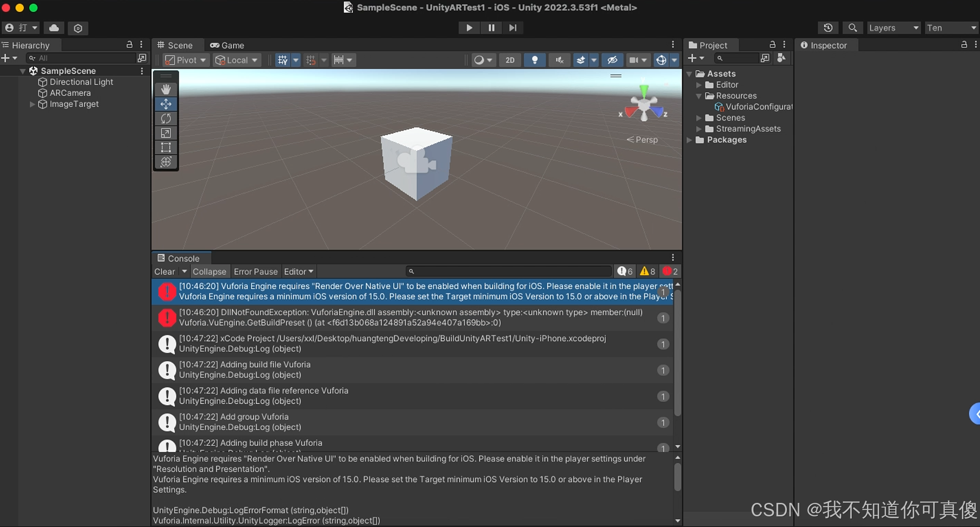Lock the Inspector panel
The image size is (980, 527).
964,45
